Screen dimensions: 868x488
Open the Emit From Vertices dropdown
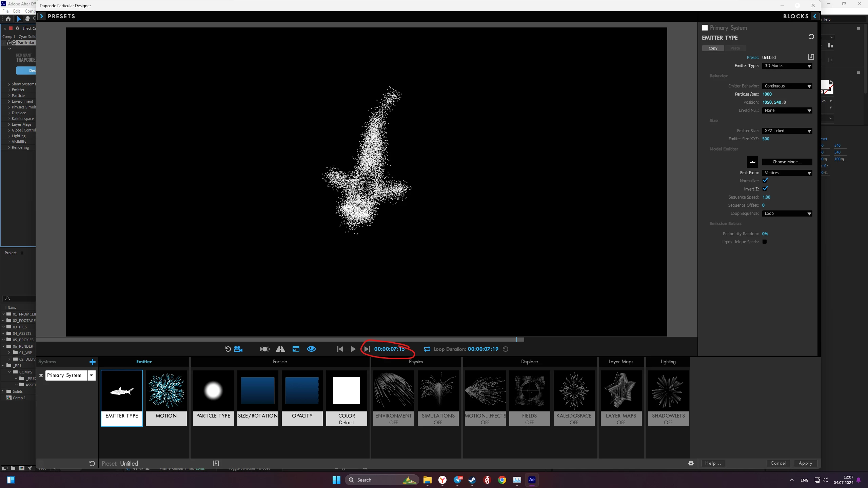[787, 173]
